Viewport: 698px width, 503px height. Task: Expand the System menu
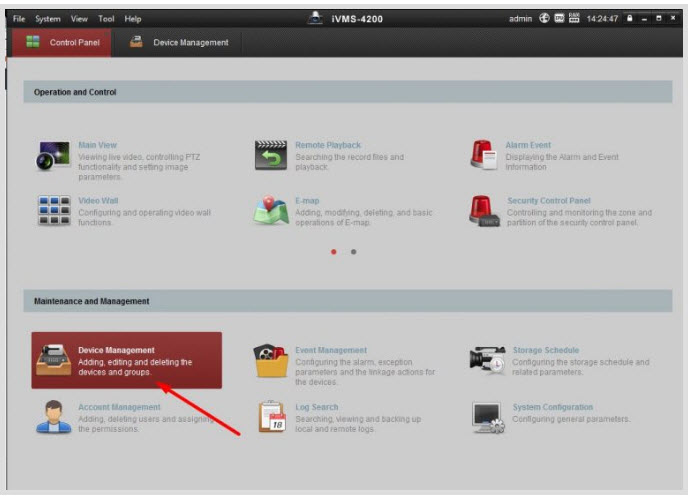48,19
